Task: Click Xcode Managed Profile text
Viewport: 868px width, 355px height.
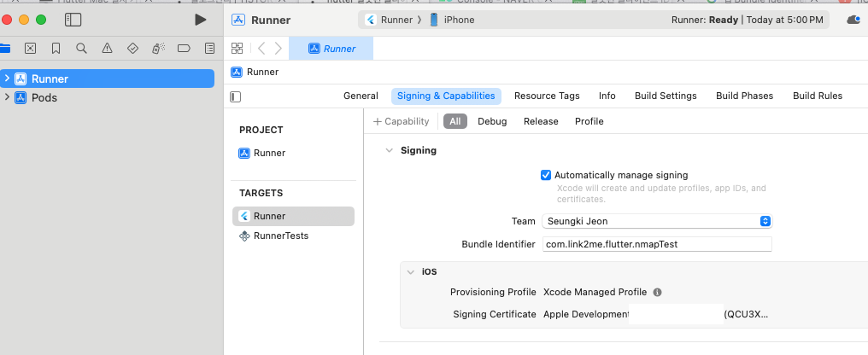Action: click(595, 293)
